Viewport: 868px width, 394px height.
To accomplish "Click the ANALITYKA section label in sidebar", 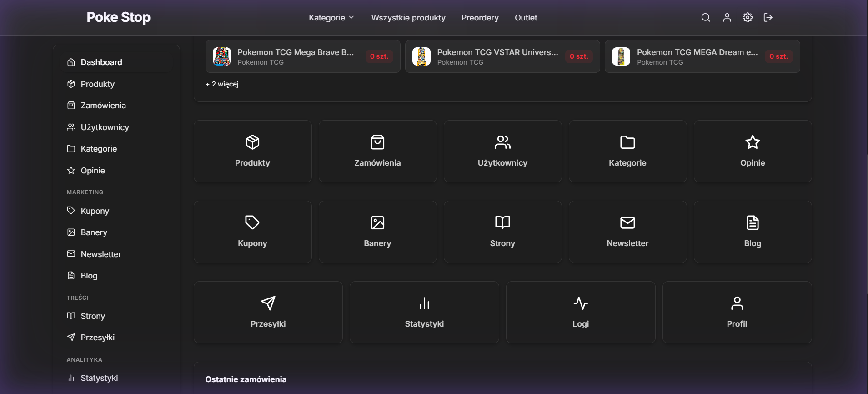I will (x=85, y=359).
